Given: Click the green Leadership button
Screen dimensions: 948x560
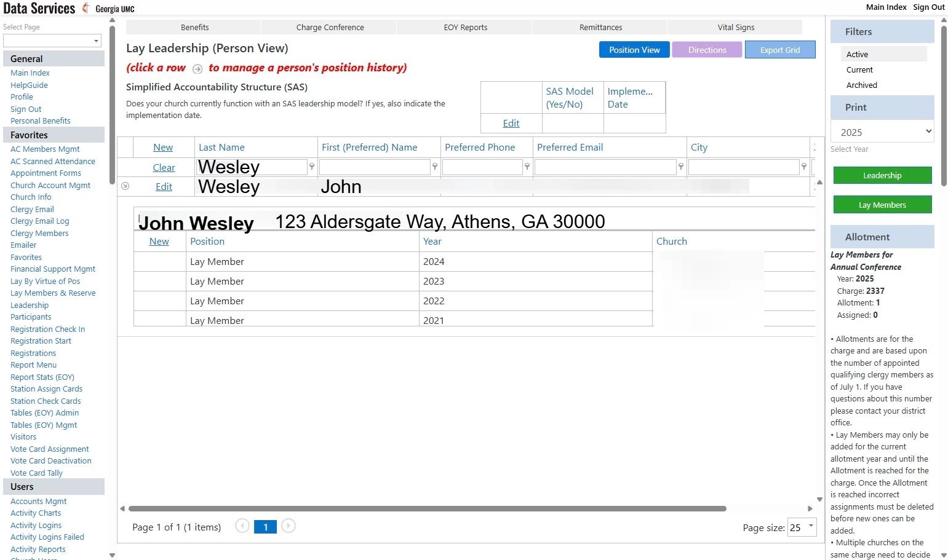Looking at the screenshot, I should pos(882,175).
